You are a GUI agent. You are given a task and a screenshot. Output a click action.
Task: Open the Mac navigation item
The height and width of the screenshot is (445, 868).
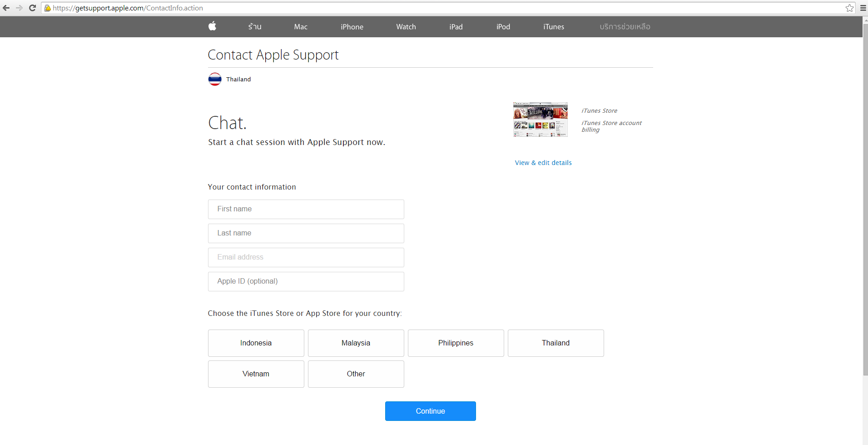(301, 27)
